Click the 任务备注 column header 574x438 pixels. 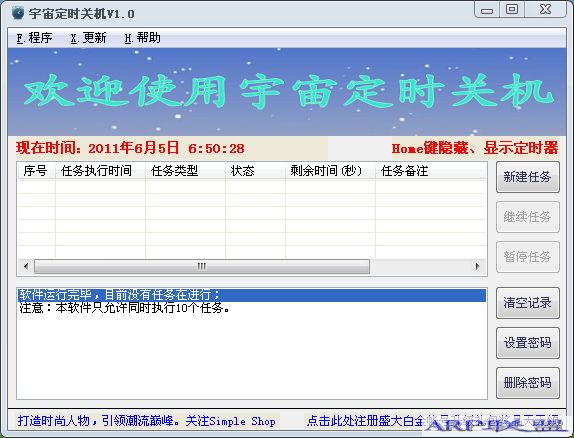(x=431, y=171)
